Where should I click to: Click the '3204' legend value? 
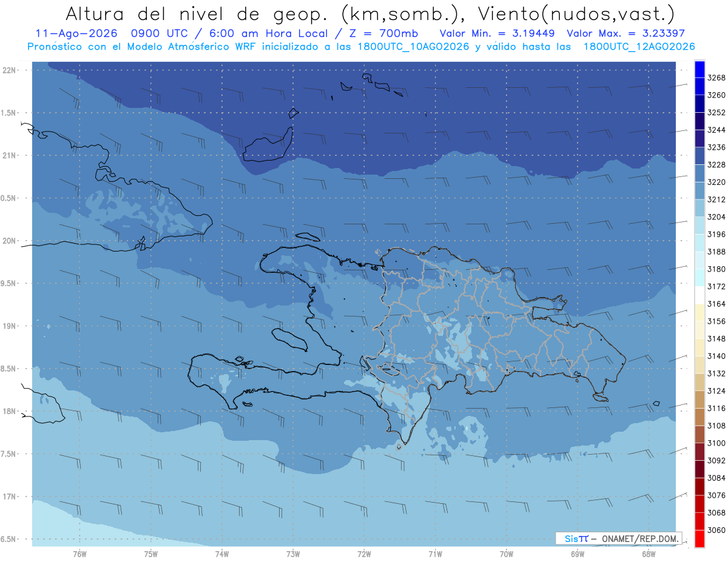click(x=716, y=217)
